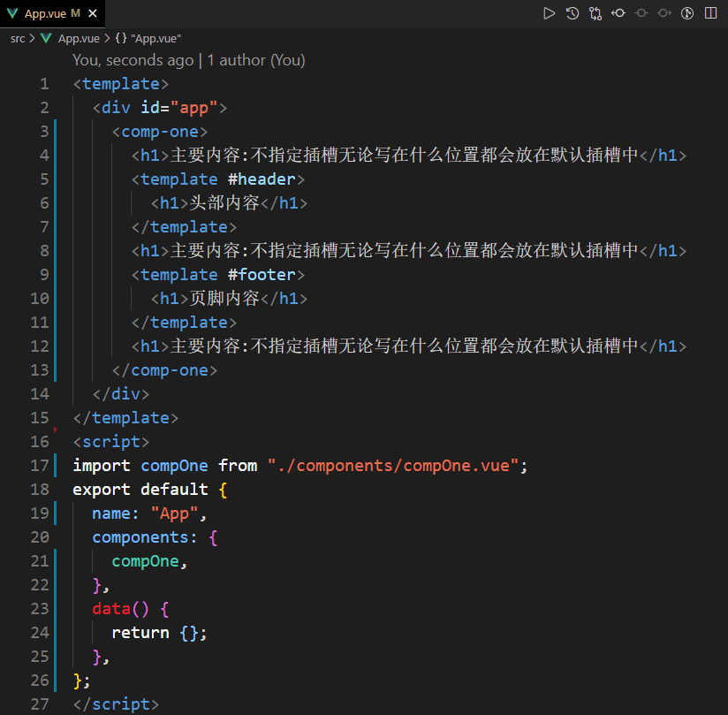Screen dimensions: 728x715
Task: Click line number 13 in the gutter
Action: [40, 370]
